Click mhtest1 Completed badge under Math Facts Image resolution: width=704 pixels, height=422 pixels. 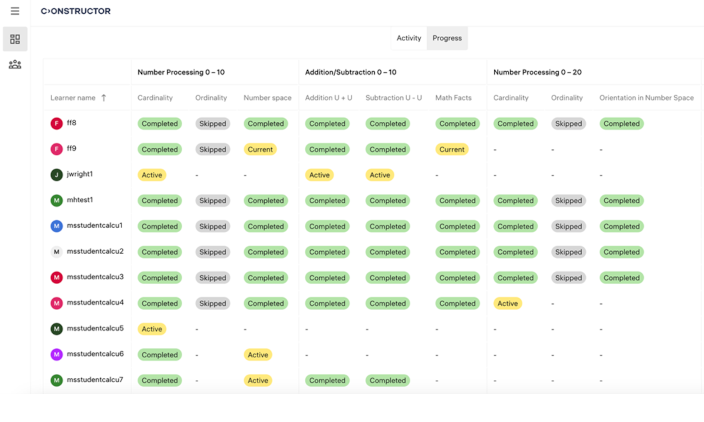tap(457, 201)
